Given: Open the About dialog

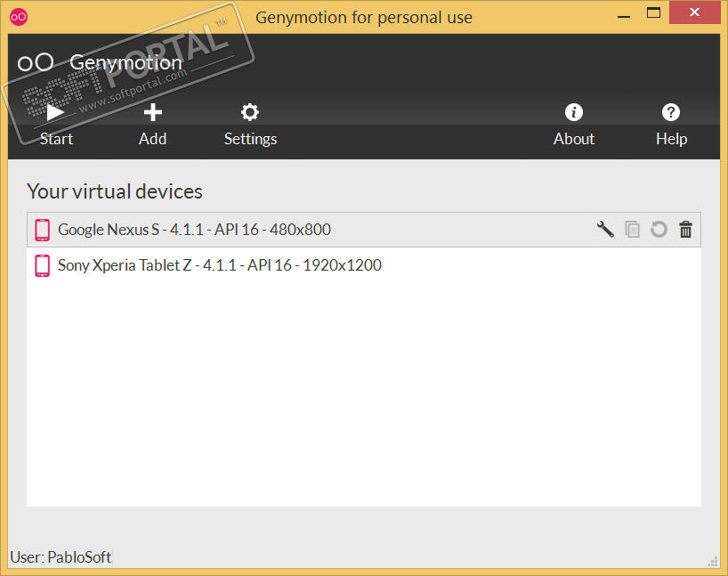Looking at the screenshot, I should click(574, 124).
